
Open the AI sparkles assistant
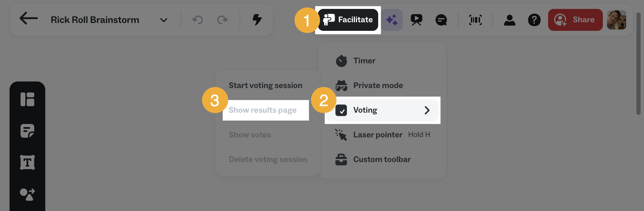coord(392,20)
